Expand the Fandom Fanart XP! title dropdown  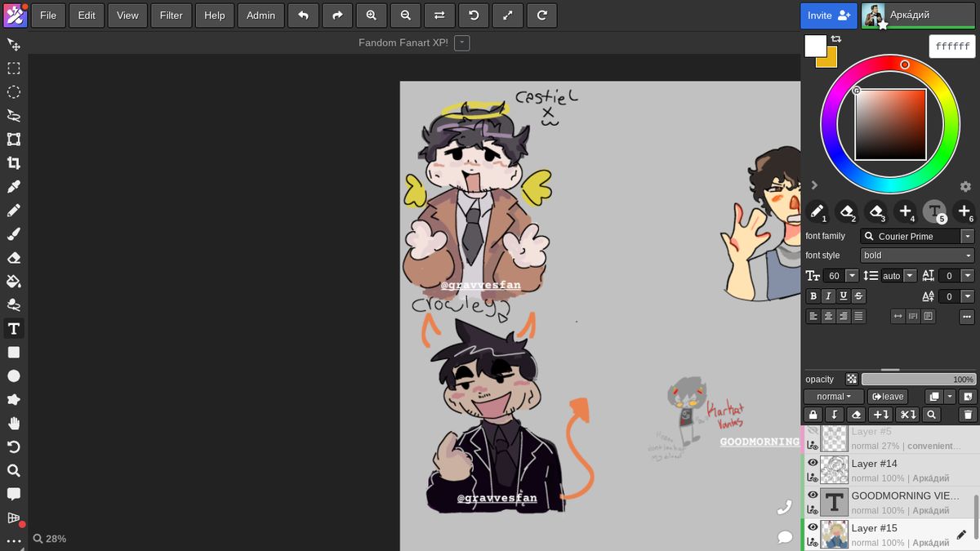point(461,42)
